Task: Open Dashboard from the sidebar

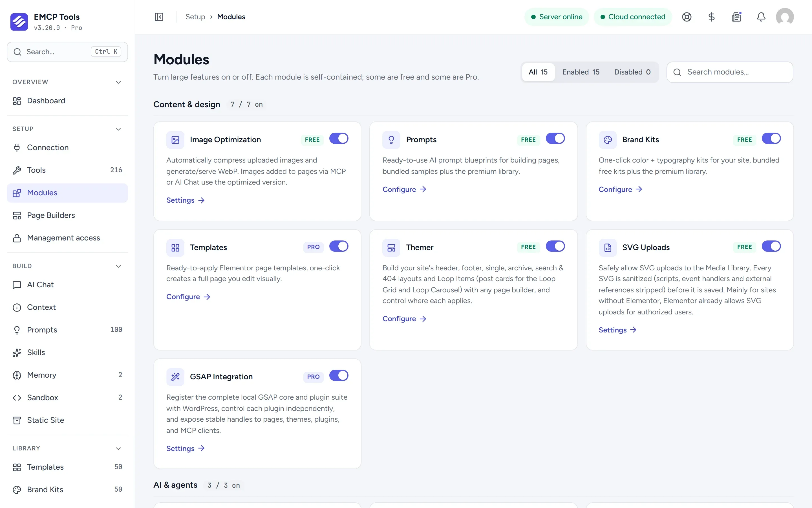Action: click(67, 101)
